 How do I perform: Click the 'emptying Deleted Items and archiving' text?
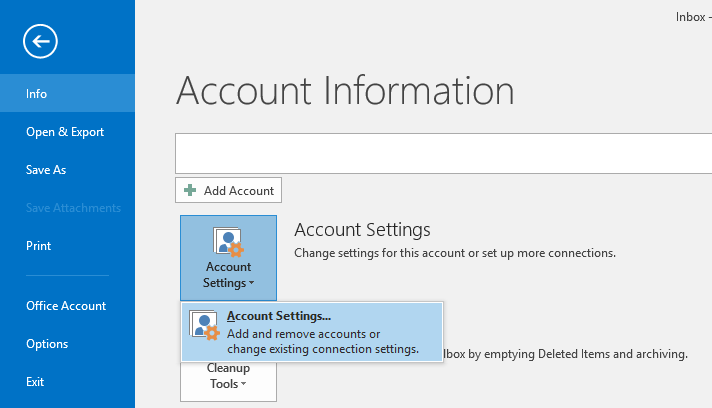[585, 354]
